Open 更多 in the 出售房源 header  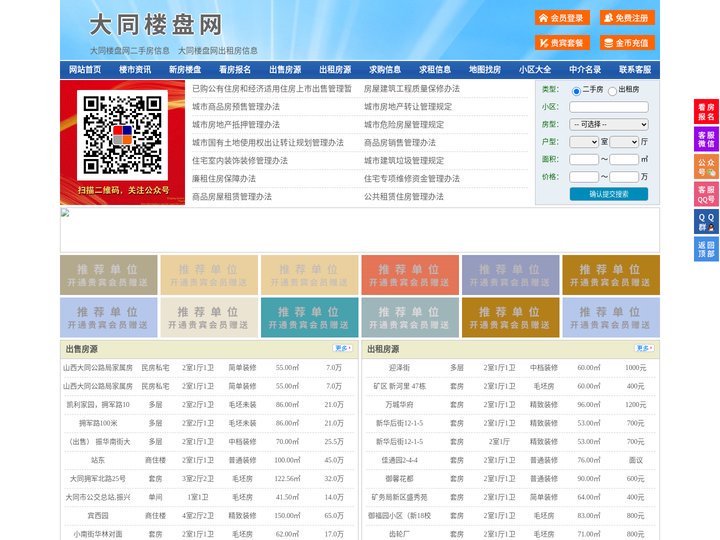point(343,348)
